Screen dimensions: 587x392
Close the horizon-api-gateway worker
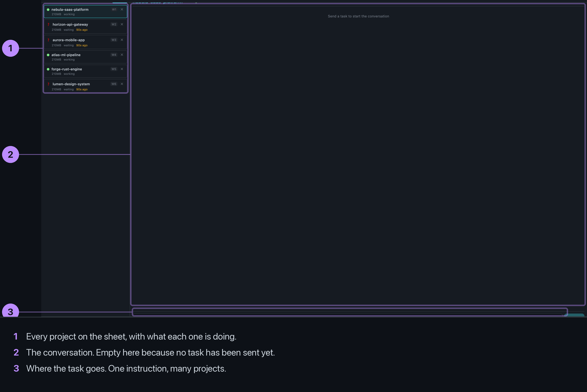[122, 24]
